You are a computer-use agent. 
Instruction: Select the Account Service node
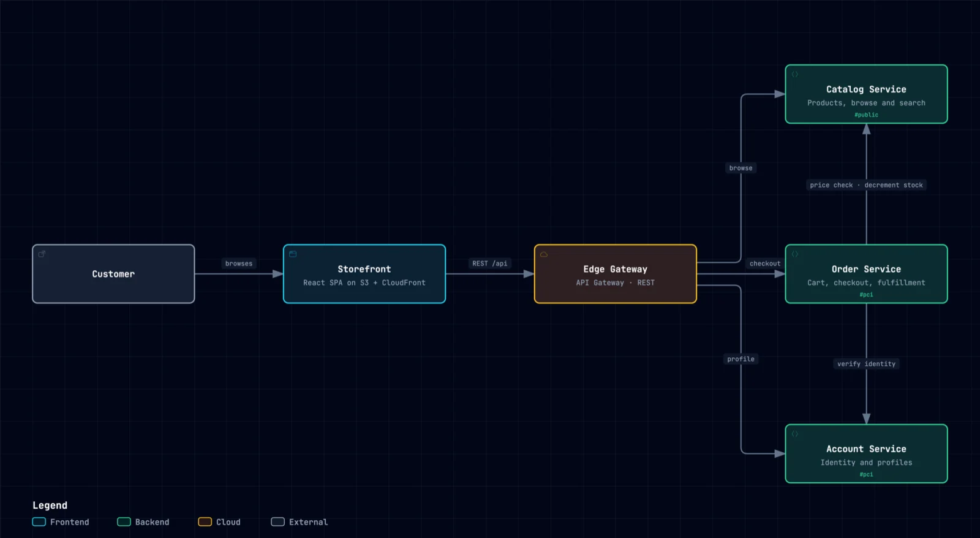[867, 454]
